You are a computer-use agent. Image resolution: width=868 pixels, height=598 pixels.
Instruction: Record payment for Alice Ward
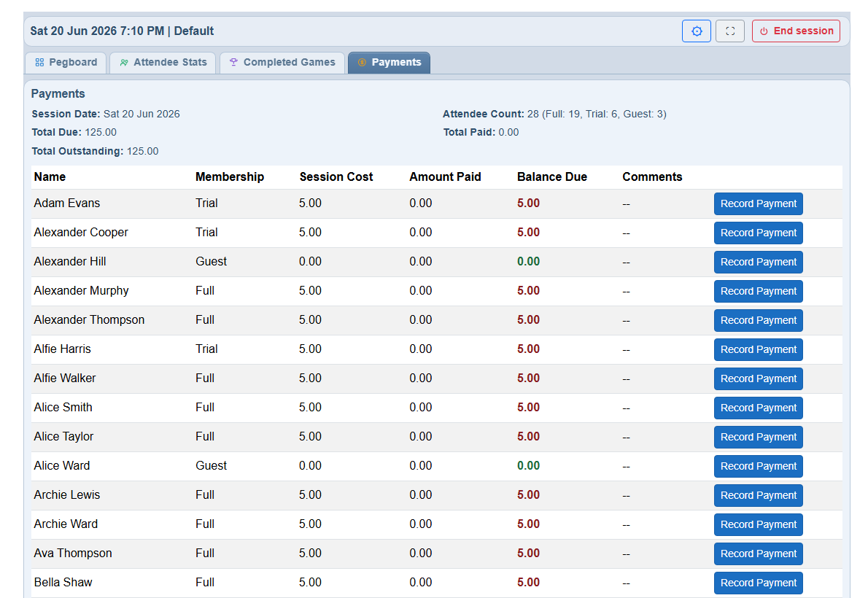[759, 466]
